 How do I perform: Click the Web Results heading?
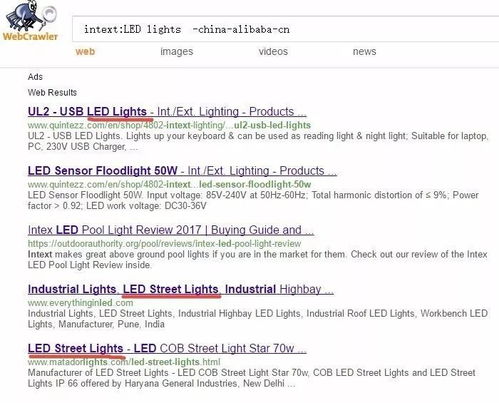[52, 92]
